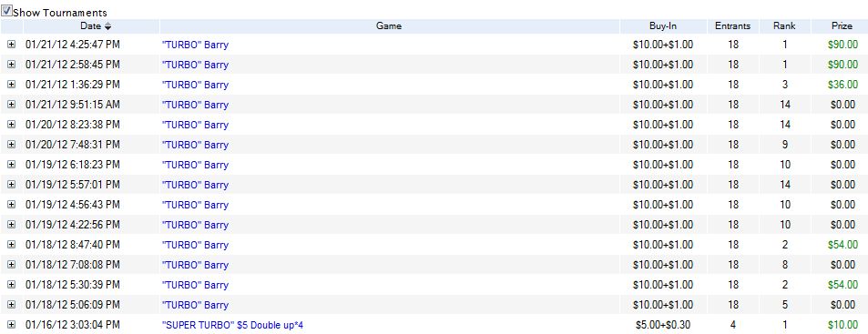Open the TURBO Barry game from 4:25:47 PM
This screenshot has height=334, width=868.
click(x=195, y=45)
